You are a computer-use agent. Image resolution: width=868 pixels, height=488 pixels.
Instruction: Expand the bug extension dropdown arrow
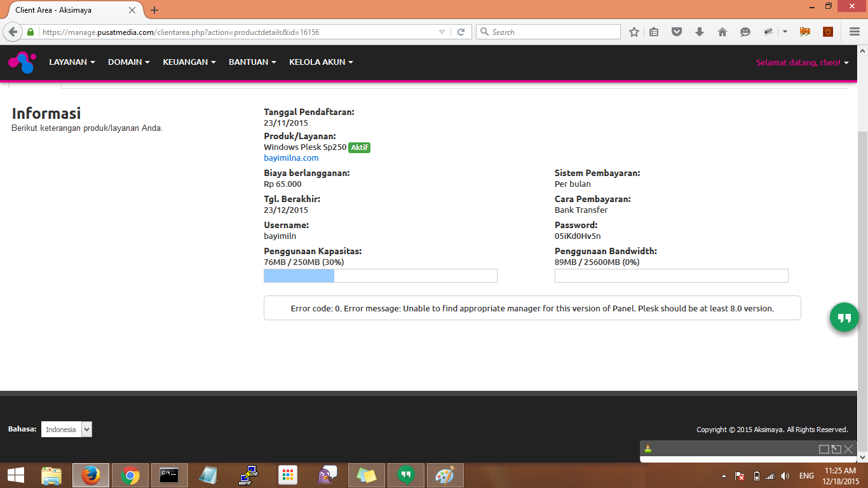pos(785,32)
